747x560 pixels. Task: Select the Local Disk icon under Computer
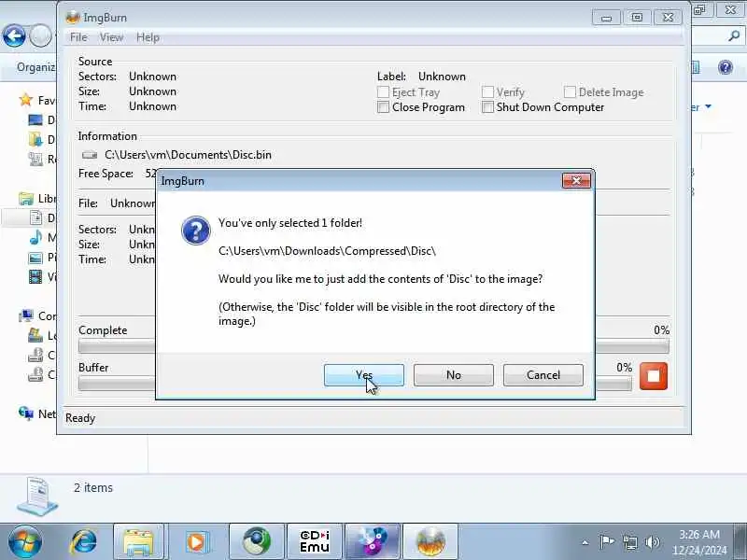pyautogui.click(x=35, y=335)
